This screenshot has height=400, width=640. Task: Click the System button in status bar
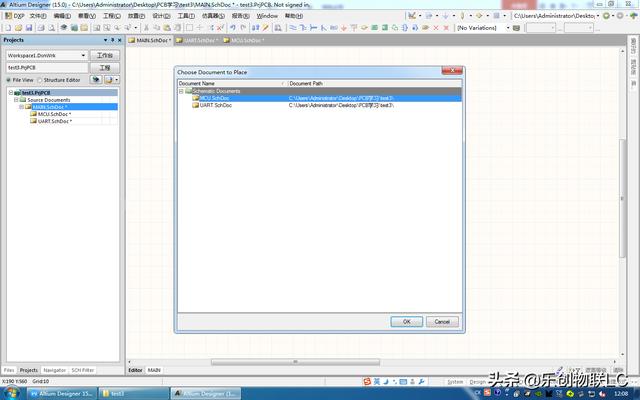pyautogui.click(x=455, y=382)
